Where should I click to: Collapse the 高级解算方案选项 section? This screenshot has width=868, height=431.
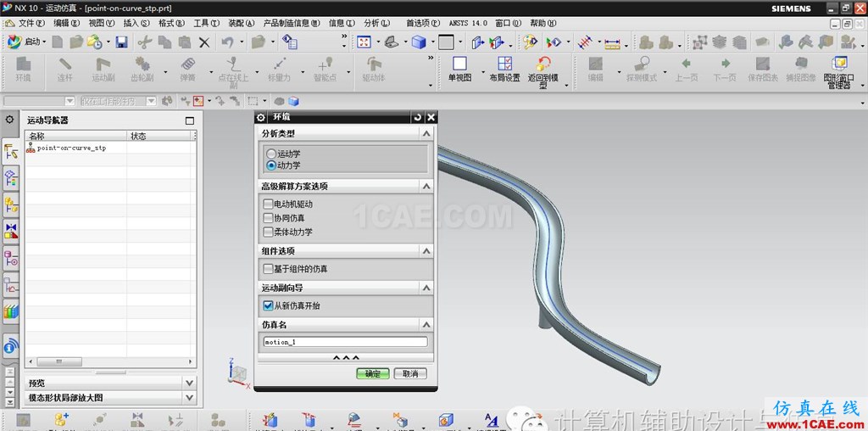[426, 187]
